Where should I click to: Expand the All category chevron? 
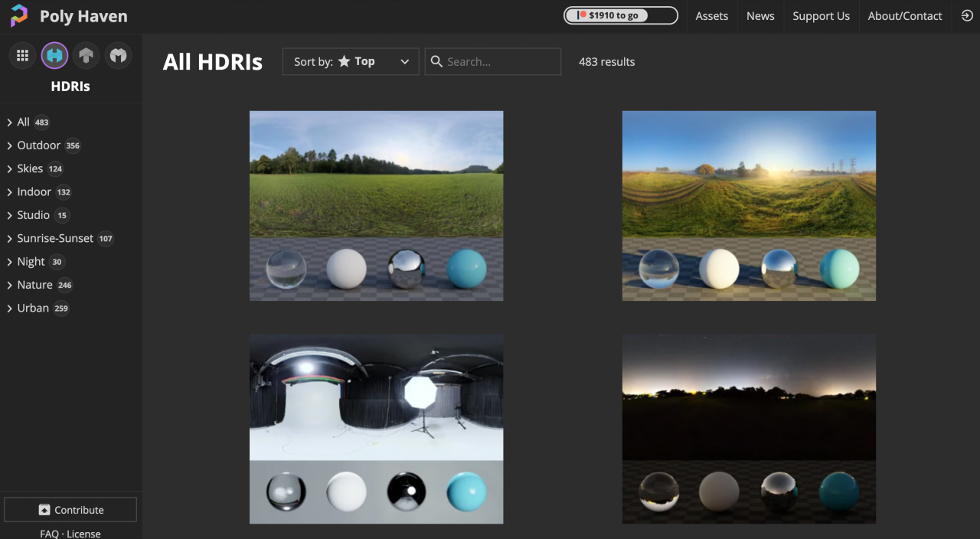9,122
